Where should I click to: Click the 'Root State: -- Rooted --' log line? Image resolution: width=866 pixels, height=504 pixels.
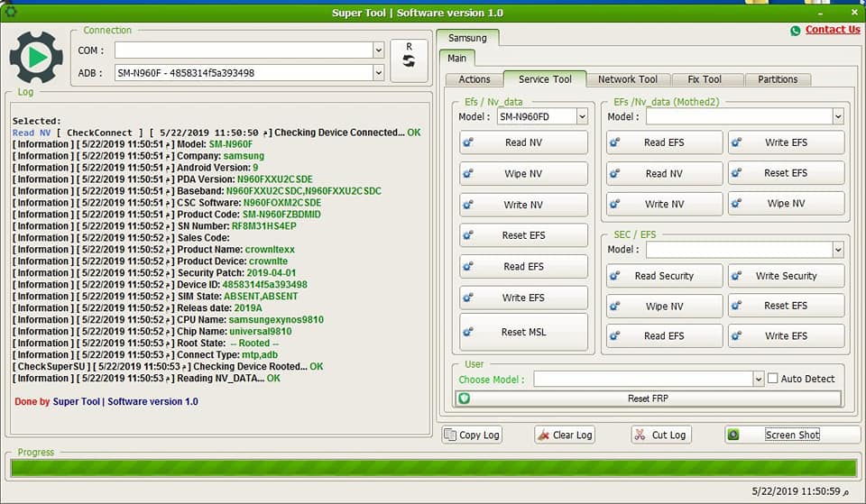coord(146,343)
